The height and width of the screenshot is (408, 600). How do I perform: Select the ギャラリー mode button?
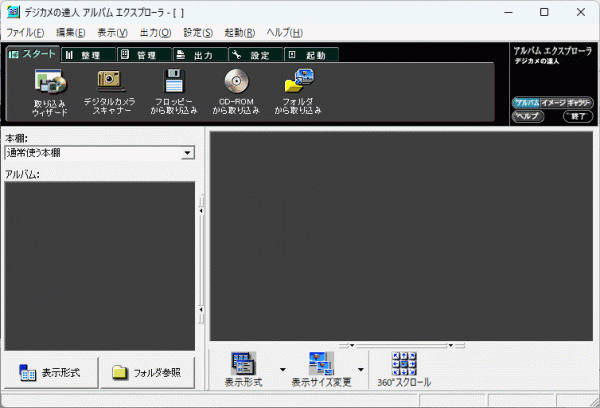pos(579,103)
